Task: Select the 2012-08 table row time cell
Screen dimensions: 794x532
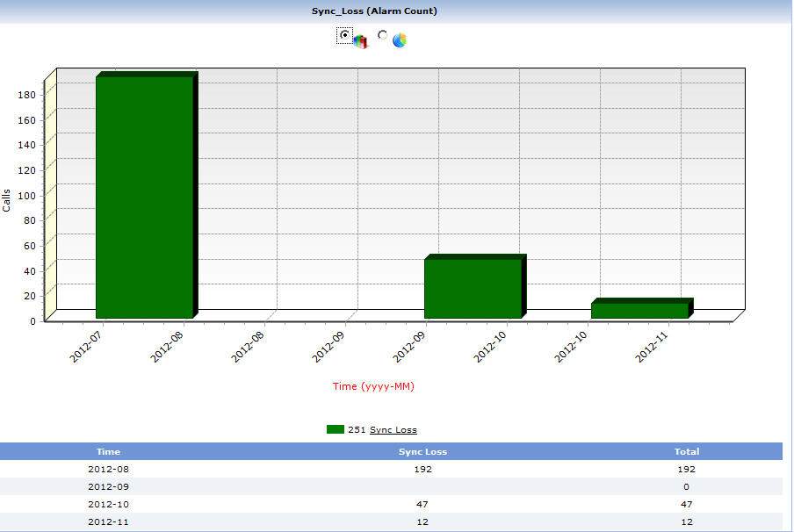Action: pyautogui.click(x=108, y=470)
